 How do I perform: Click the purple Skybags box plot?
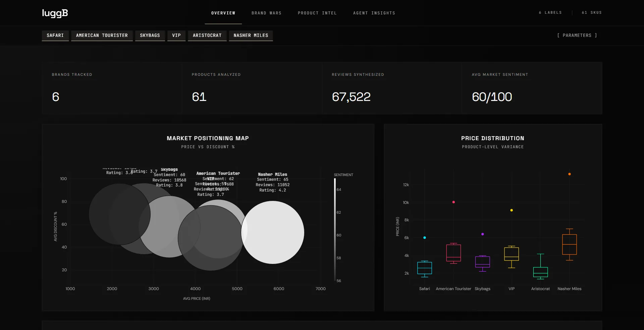click(483, 263)
